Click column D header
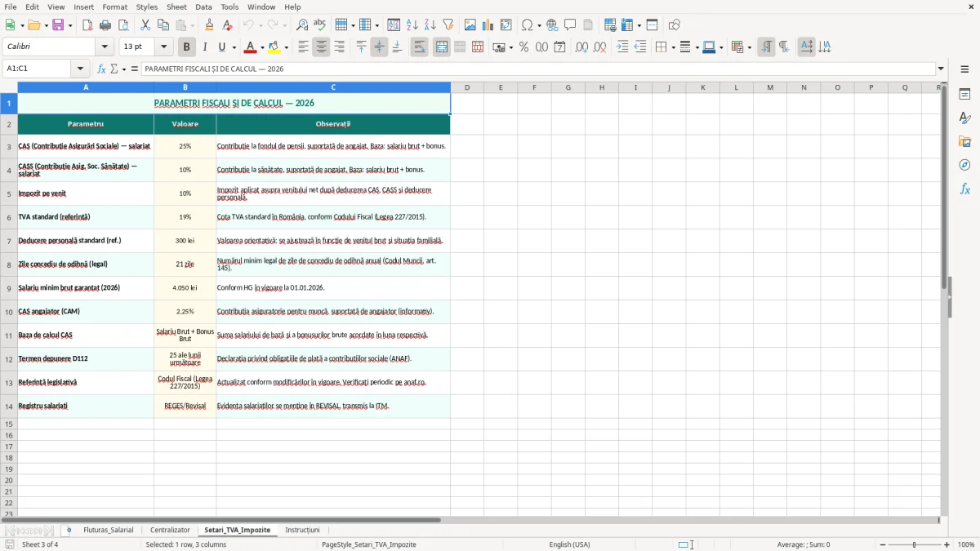980x551 pixels. pyautogui.click(x=467, y=87)
